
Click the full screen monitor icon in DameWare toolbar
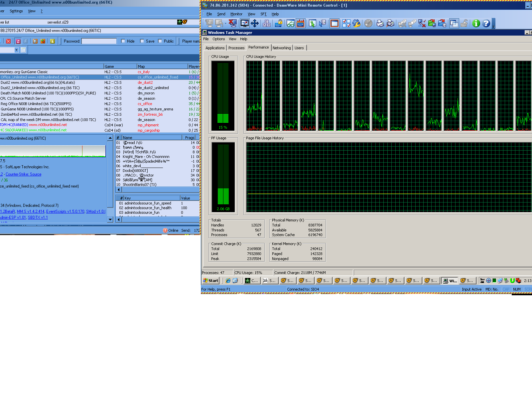click(245, 23)
